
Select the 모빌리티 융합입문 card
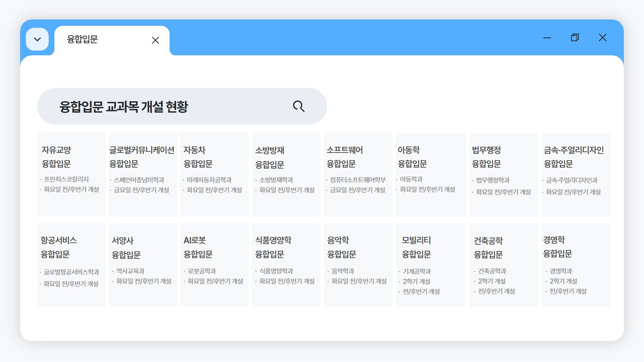click(430, 265)
